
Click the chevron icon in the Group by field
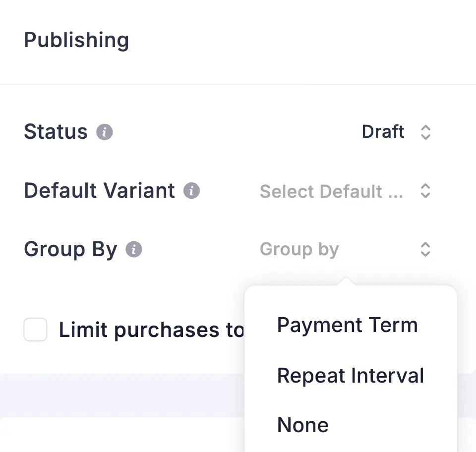(x=425, y=249)
